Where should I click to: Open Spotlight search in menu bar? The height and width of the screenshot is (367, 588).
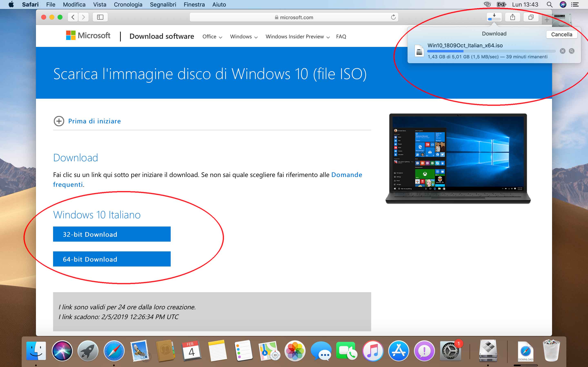pyautogui.click(x=549, y=5)
